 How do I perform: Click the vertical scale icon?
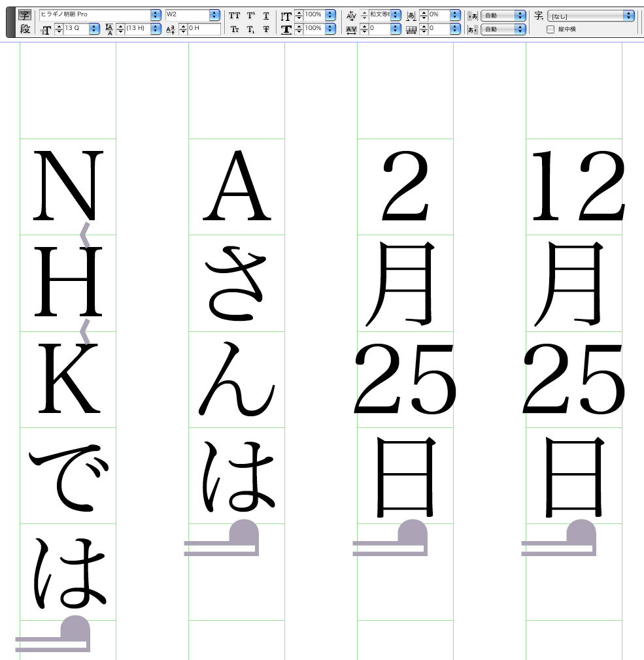point(286,16)
